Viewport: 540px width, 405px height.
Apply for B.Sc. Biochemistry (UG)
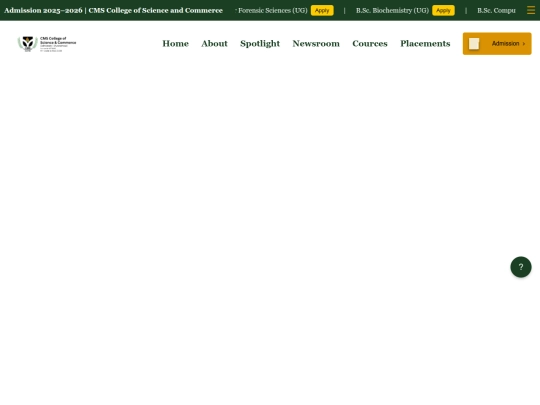[x=443, y=10]
